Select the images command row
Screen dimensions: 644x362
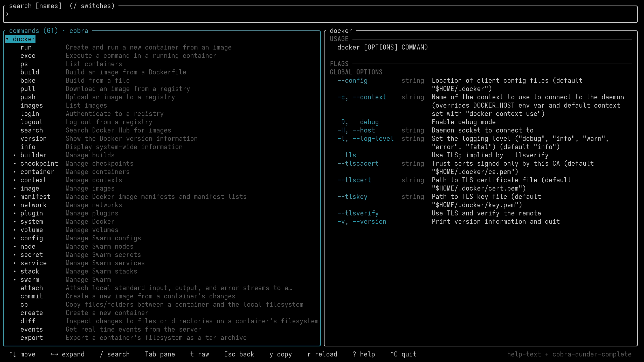click(162, 106)
